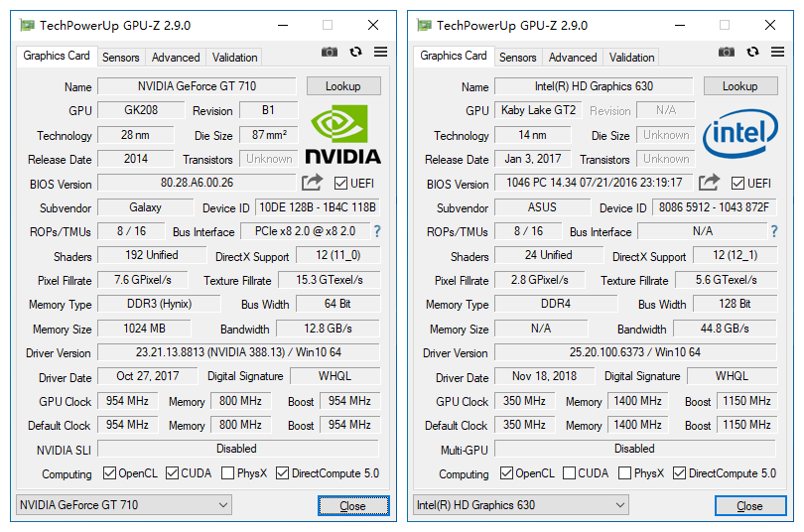The height and width of the screenshot is (532, 804).
Task: Click the Subvendor value Galaxy
Action: (146, 207)
